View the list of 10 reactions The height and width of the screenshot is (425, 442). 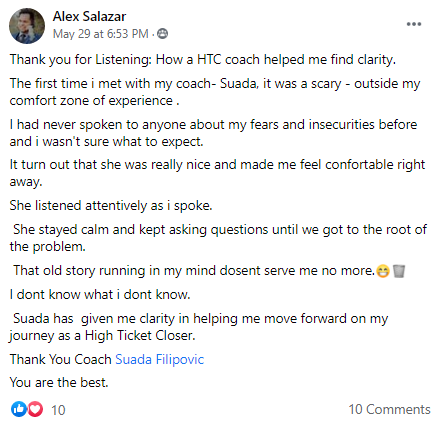click(58, 410)
